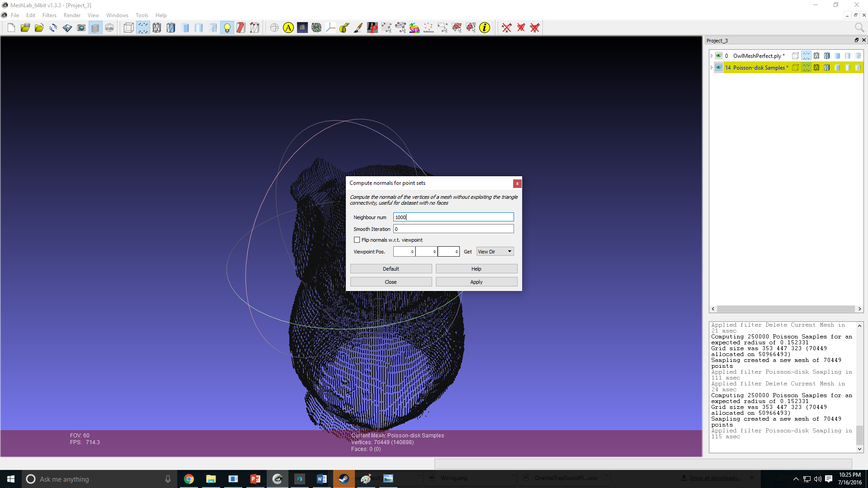Screen dimensions: 868x488
Task: Take a snapshot with camera icon
Action: (81, 28)
